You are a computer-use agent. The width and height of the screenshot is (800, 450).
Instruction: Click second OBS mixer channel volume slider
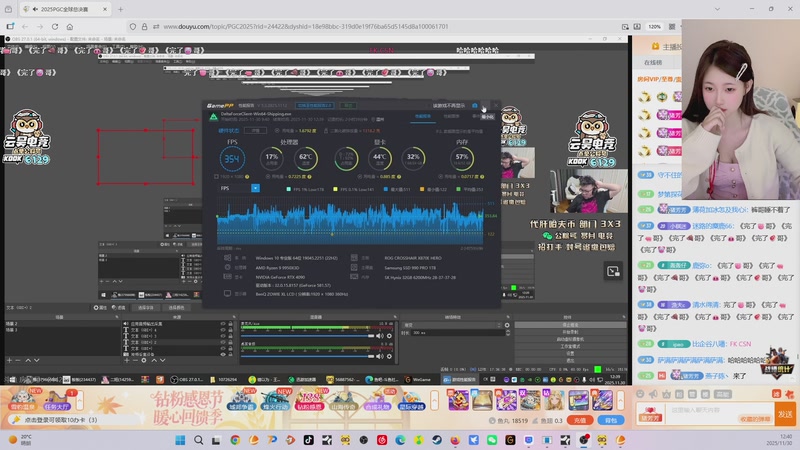point(308,356)
